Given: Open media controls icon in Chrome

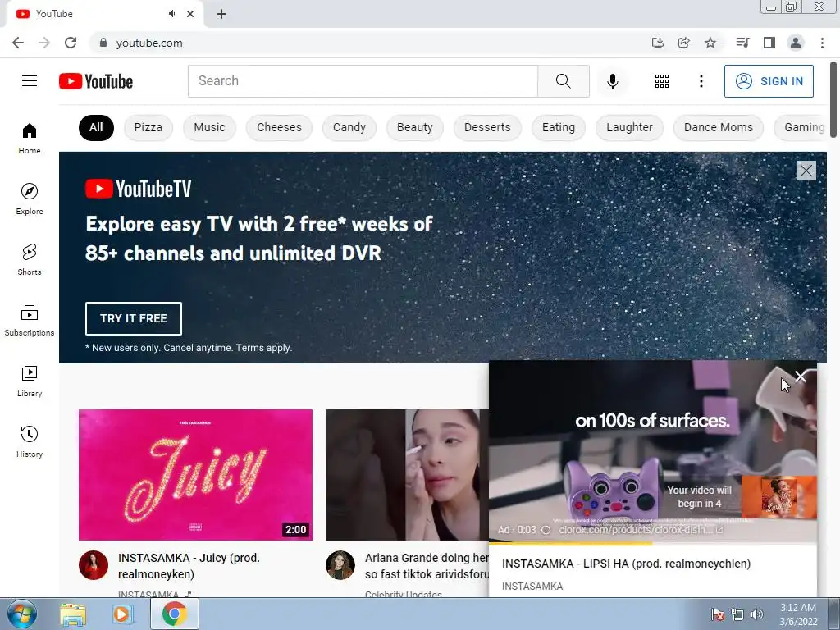Looking at the screenshot, I should pyautogui.click(x=742, y=43).
